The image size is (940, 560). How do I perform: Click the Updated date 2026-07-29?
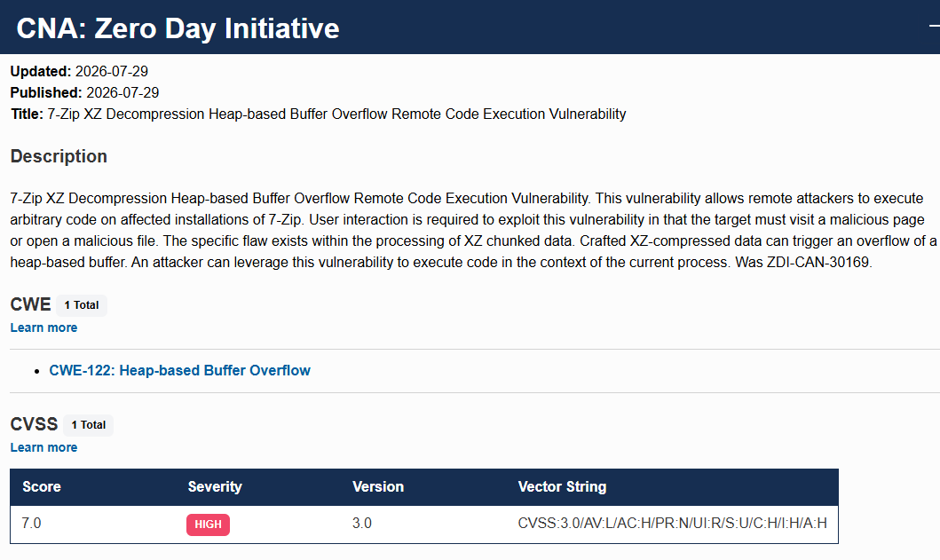(x=112, y=71)
